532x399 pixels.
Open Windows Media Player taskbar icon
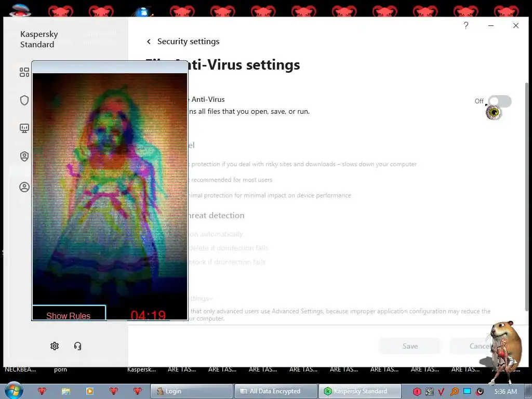pos(89,391)
